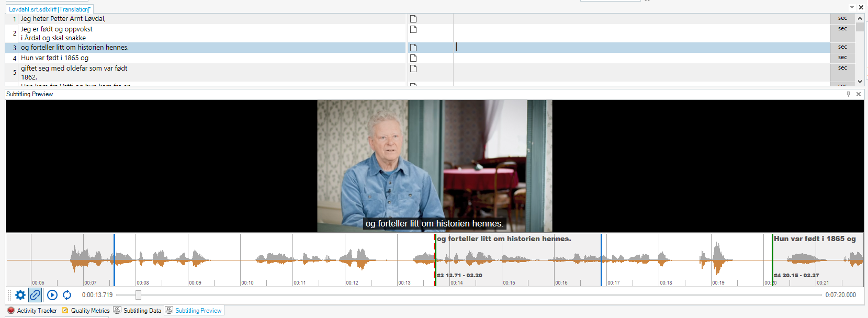
Task: Close the Subtitling Preview panel
Action: pos(859,94)
